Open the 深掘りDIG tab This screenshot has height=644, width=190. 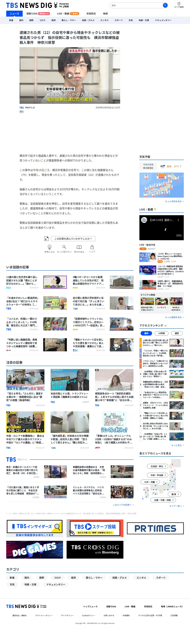point(38,14)
